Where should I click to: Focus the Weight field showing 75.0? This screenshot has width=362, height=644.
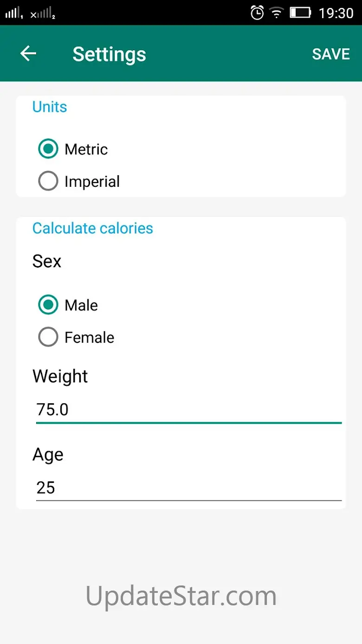click(x=188, y=409)
